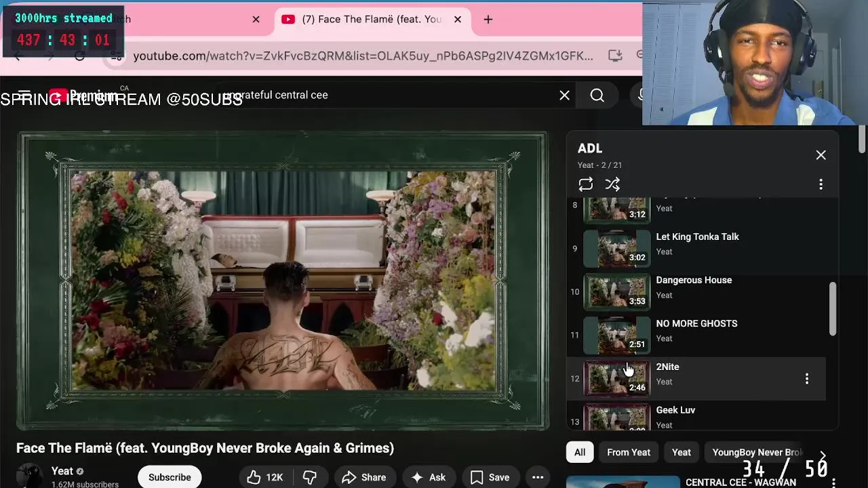Click the Dangerous House thumbnail

coord(616,291)
